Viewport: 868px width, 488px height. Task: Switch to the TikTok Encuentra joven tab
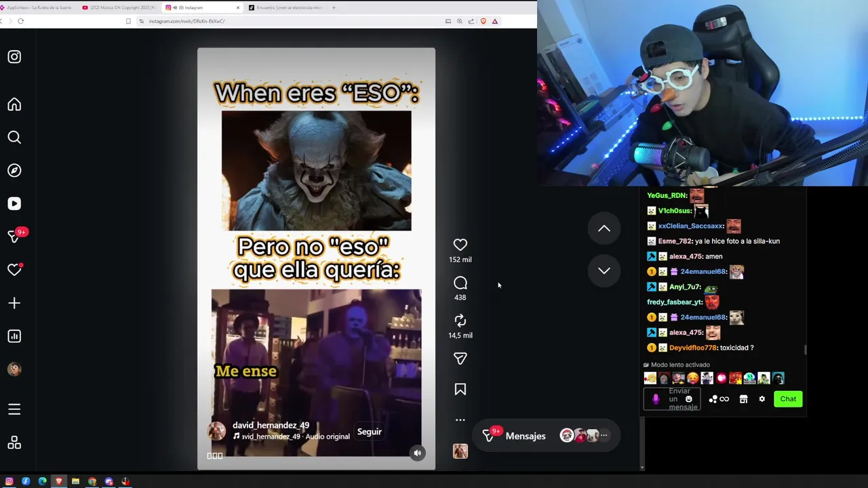(x=285, y=7)
